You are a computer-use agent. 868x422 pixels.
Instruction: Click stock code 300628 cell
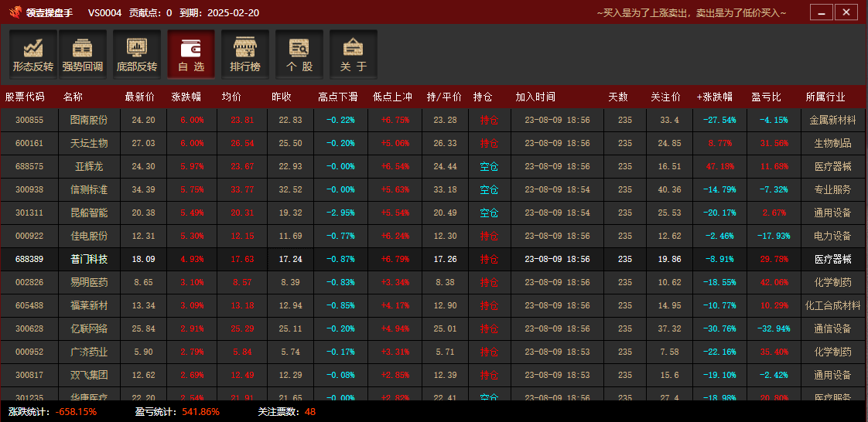coord(29,329)
